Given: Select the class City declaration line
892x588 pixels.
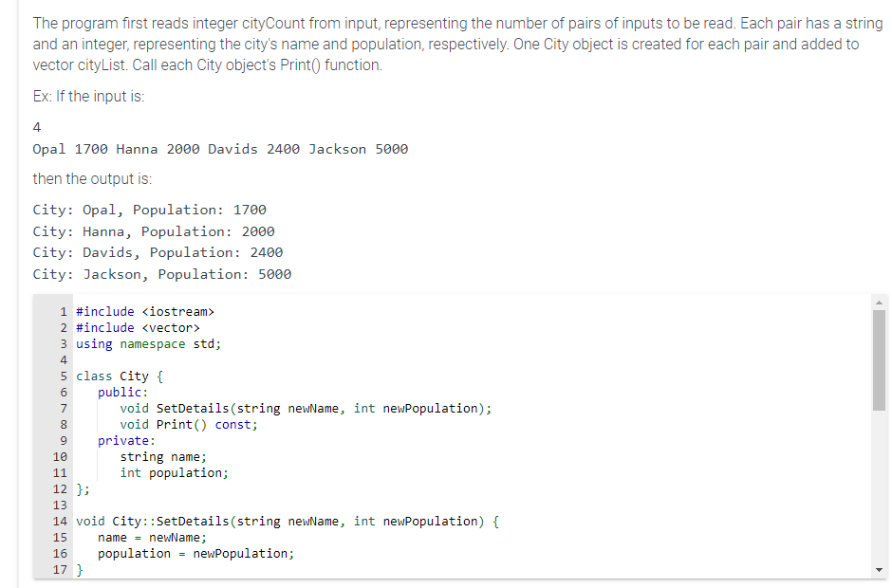Looking at the screenshot, I should 109,376.
